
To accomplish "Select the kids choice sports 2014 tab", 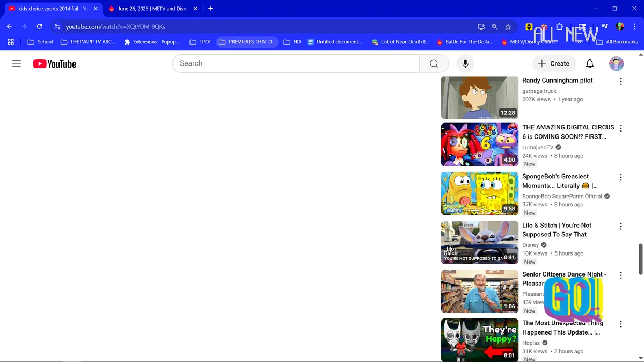I will point(51,9).
